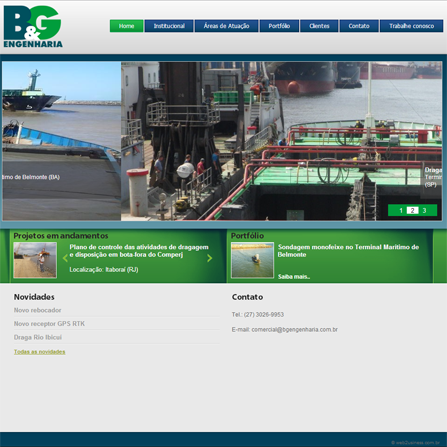Click the Saiba mais link
Screen dimensions: 447x447
294,277
